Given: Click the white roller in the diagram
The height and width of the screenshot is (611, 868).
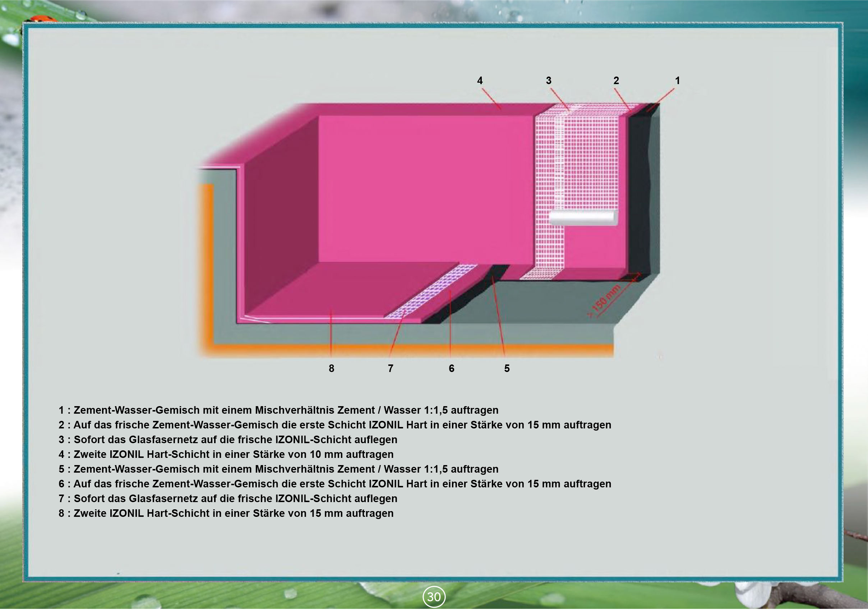Looking at the screenshot, I should tap(583, 218).
